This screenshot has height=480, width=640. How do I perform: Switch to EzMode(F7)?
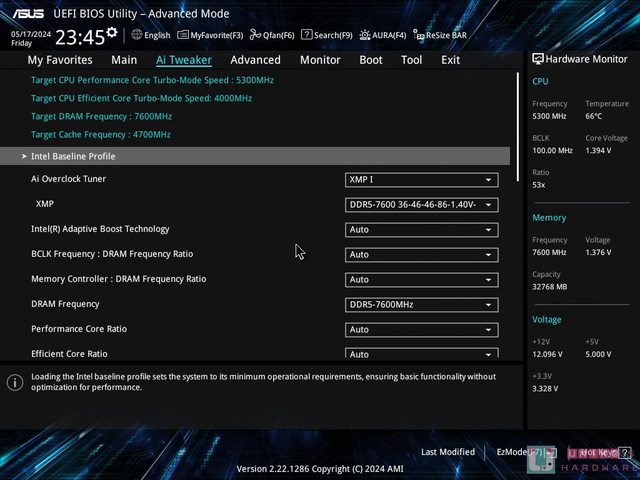click(518, 452)
